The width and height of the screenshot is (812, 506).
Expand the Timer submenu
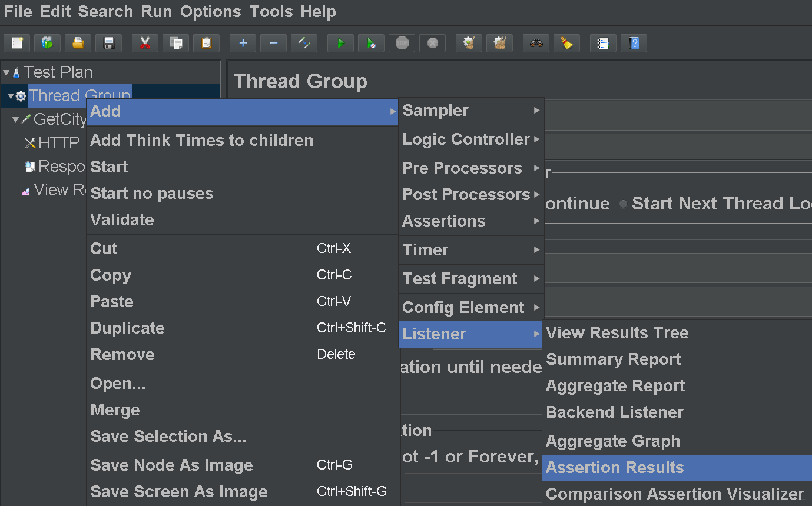[471, 250]
